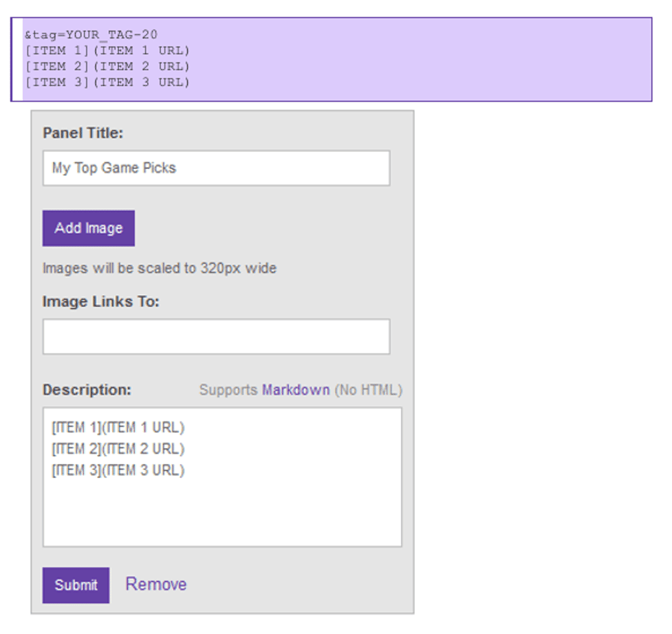Click the 'Panel Title:' label

point(83,133)
